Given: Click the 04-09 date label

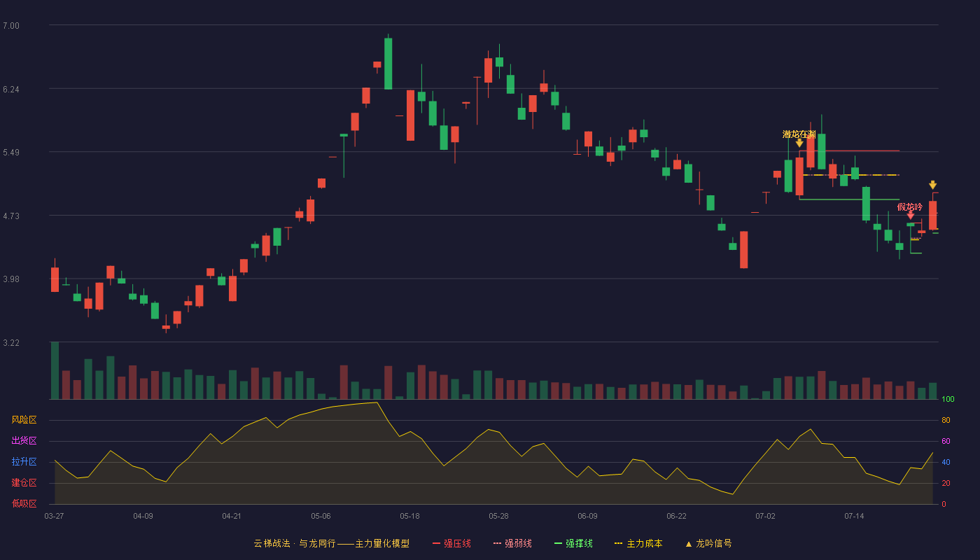Looking at the screenshot, I should tap(143, 516).
